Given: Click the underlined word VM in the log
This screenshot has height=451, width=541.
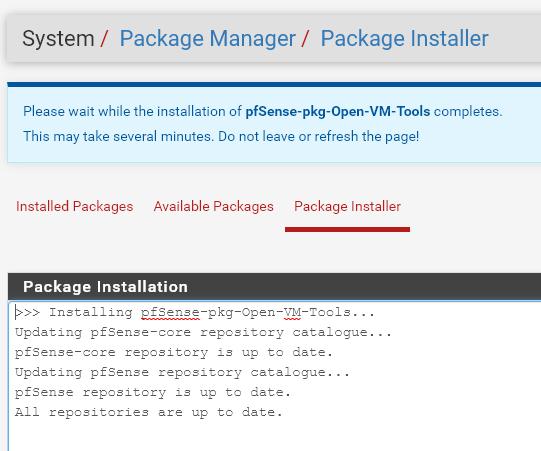Looking at the screenshot, I should click(292, 312).
